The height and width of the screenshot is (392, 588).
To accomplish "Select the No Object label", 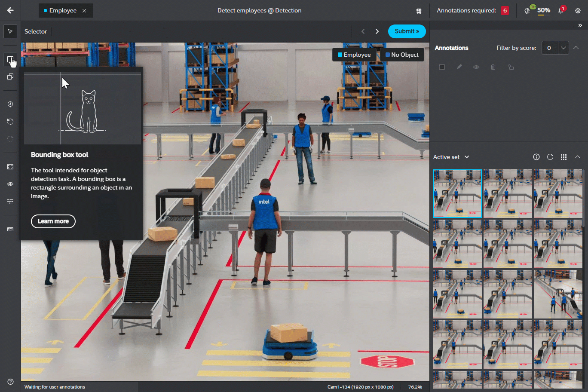I will point(402,55).
